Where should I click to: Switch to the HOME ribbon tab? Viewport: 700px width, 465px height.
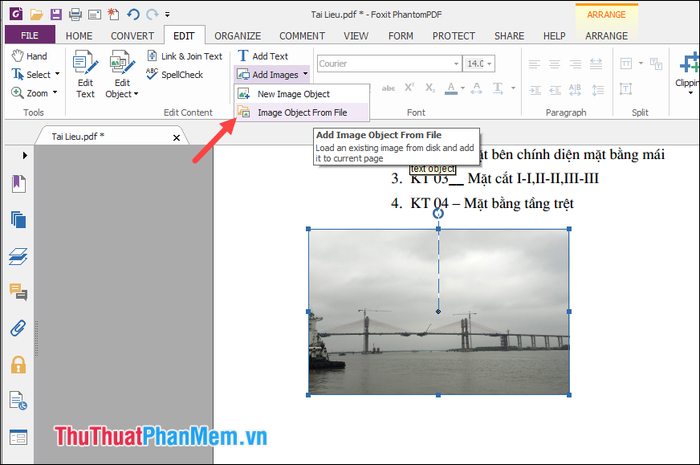pyautogui.click(x=79, y=36)
